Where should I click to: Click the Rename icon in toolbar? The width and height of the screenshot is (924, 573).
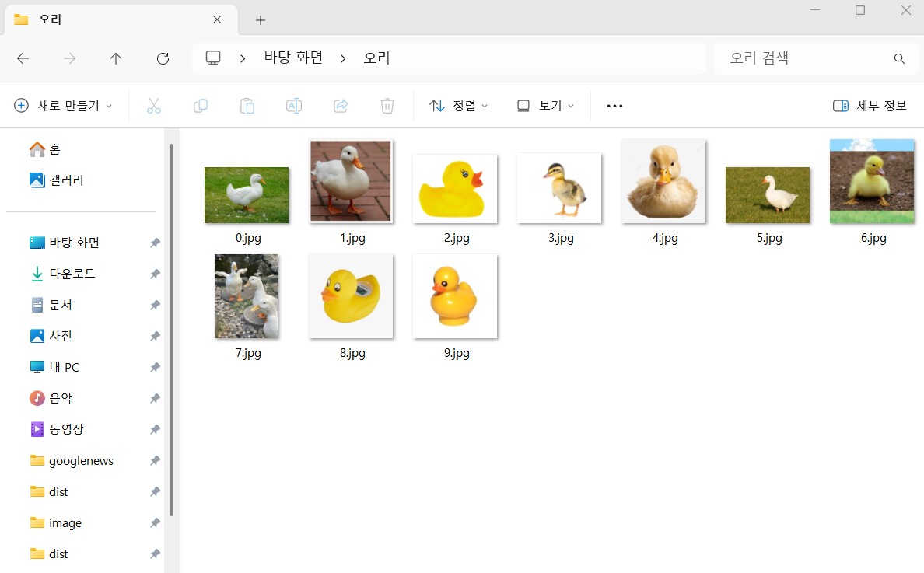click(x=294, y=106)
